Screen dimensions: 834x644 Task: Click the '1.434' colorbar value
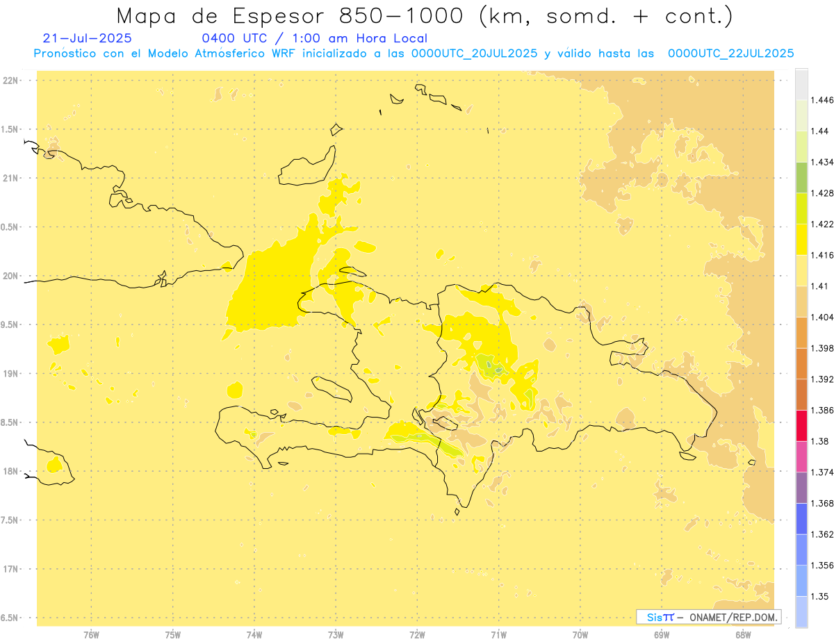click(821, 162)
